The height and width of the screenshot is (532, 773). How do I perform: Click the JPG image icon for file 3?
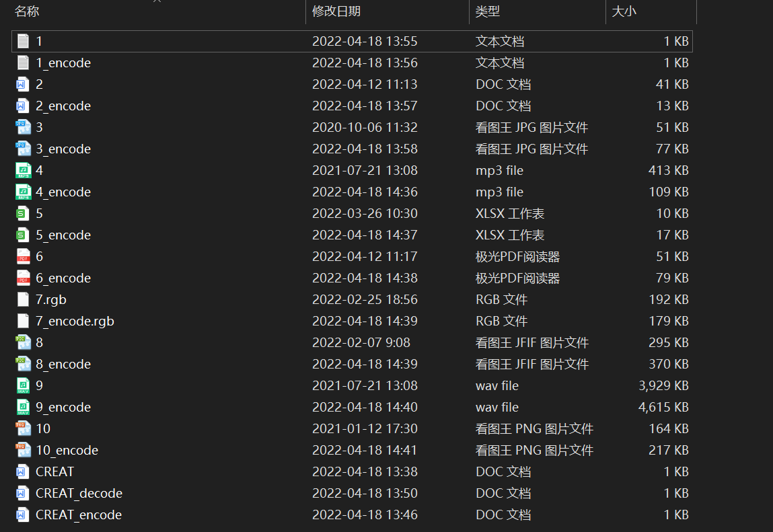(x=23, y=127)
